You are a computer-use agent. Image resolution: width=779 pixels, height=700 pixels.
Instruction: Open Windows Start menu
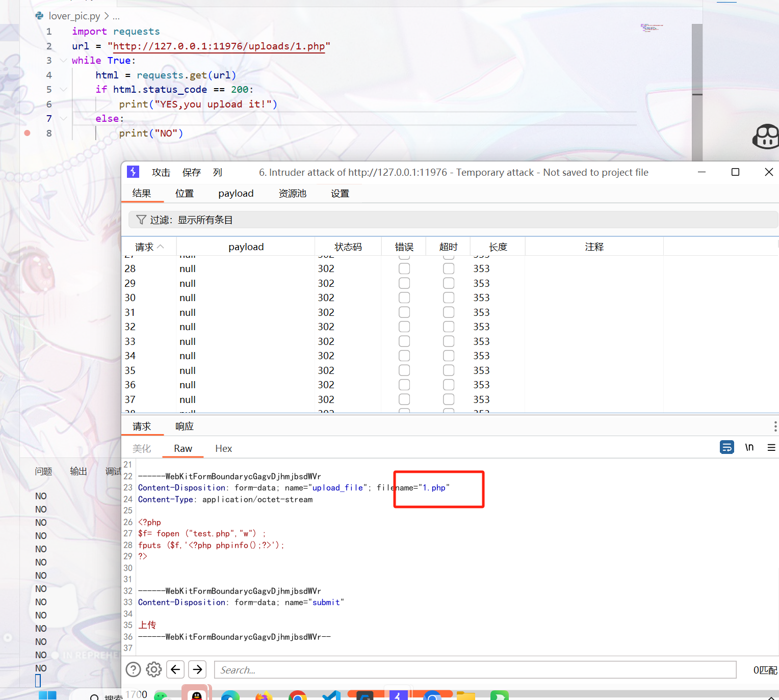pyautogui.click(x=47, y=695)
